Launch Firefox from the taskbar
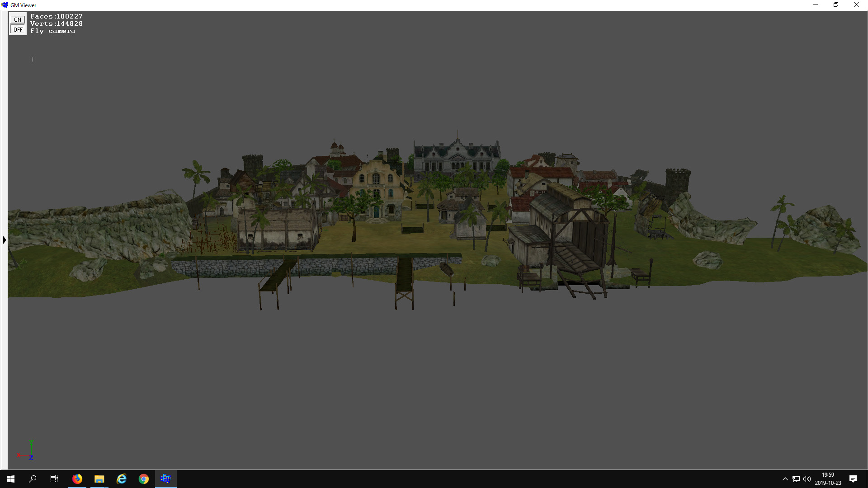This screenshot has width=868, height=488. tap(77, 479)
